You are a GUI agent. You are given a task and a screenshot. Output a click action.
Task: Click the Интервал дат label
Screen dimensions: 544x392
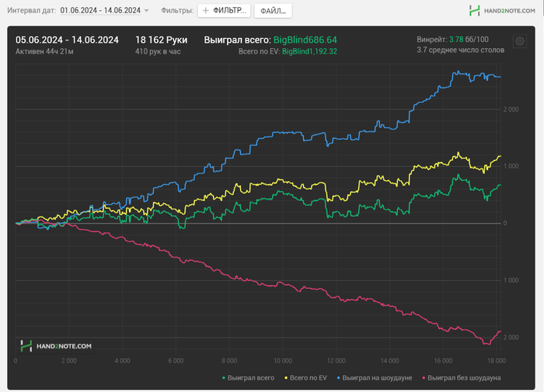(x=32, y=10)
